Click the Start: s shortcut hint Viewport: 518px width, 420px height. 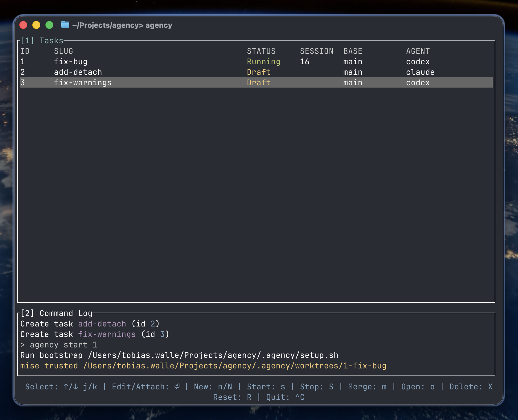pos(266,387)
